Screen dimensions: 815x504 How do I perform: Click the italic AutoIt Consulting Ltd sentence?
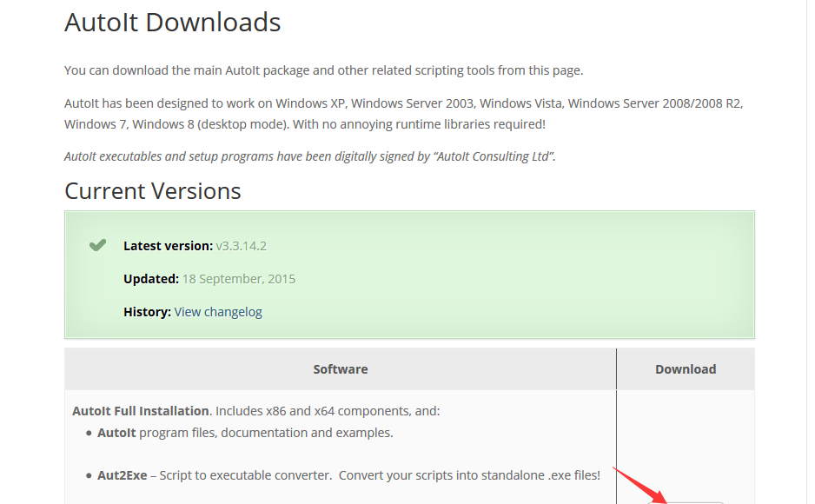[310, 156]
